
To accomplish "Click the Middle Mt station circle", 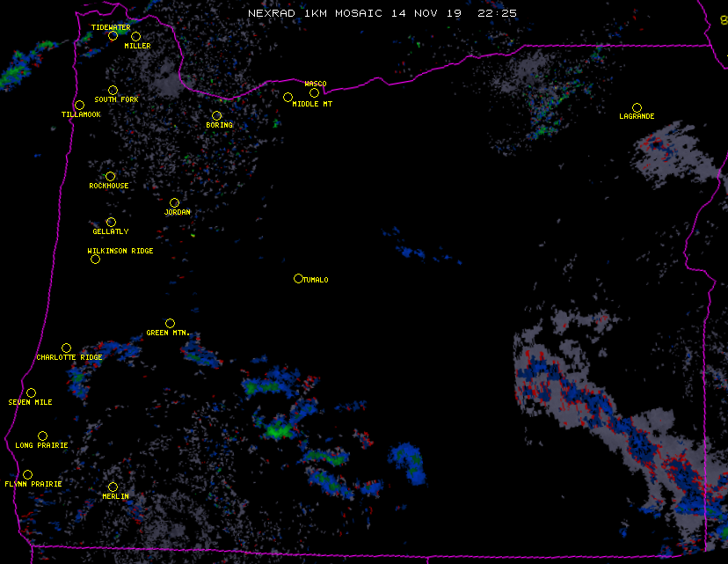I will 288,97.
